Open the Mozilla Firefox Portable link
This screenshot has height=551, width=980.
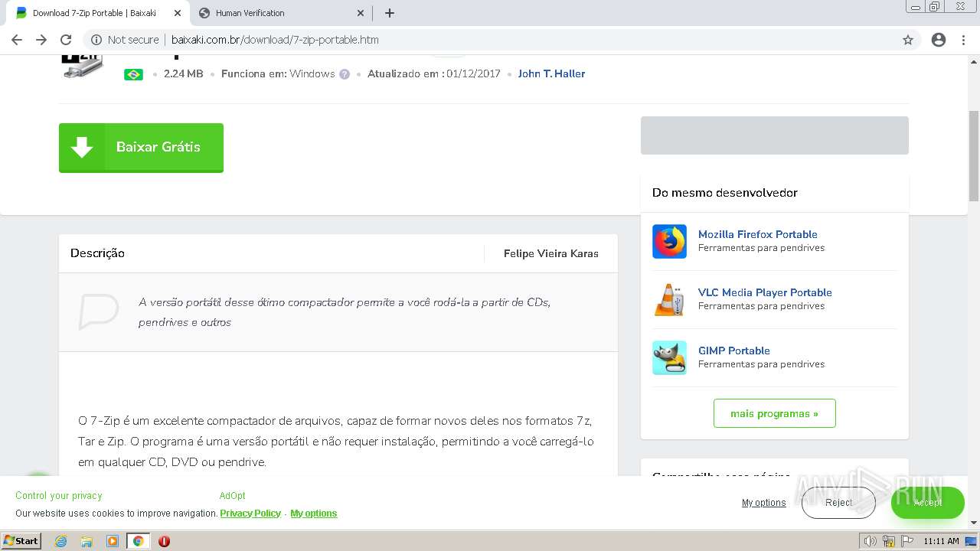pos(757,234)
